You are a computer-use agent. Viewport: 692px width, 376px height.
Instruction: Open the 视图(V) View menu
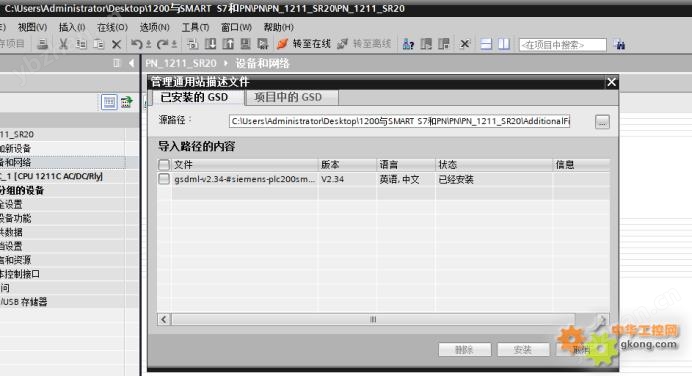point(32,27)
